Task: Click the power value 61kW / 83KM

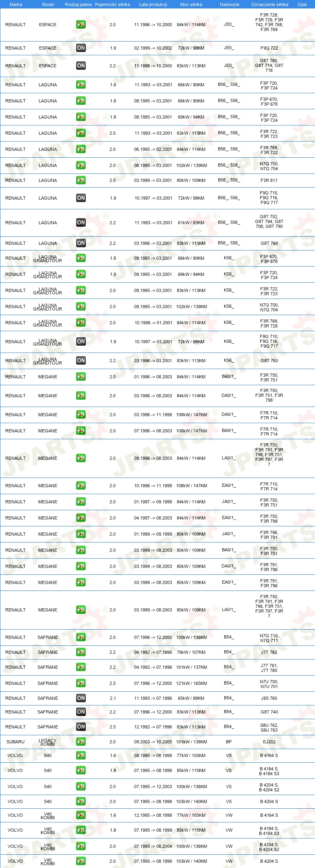Action: pos(191,223)
